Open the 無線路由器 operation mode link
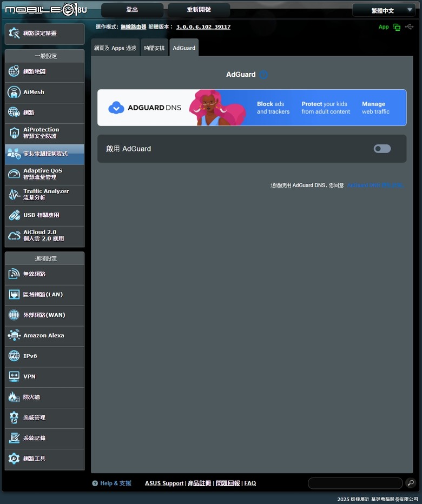The width and height of the screenshot is (422, 504). coord(133,27)
